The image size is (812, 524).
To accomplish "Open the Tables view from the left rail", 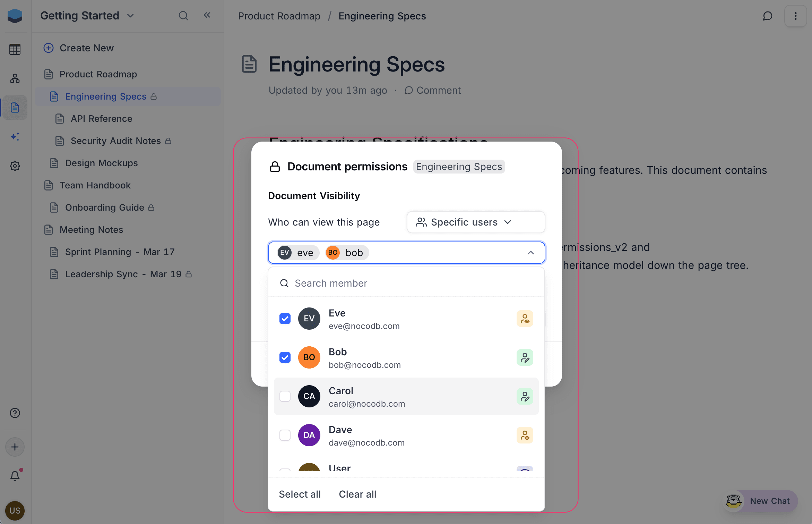I will 15,49.
